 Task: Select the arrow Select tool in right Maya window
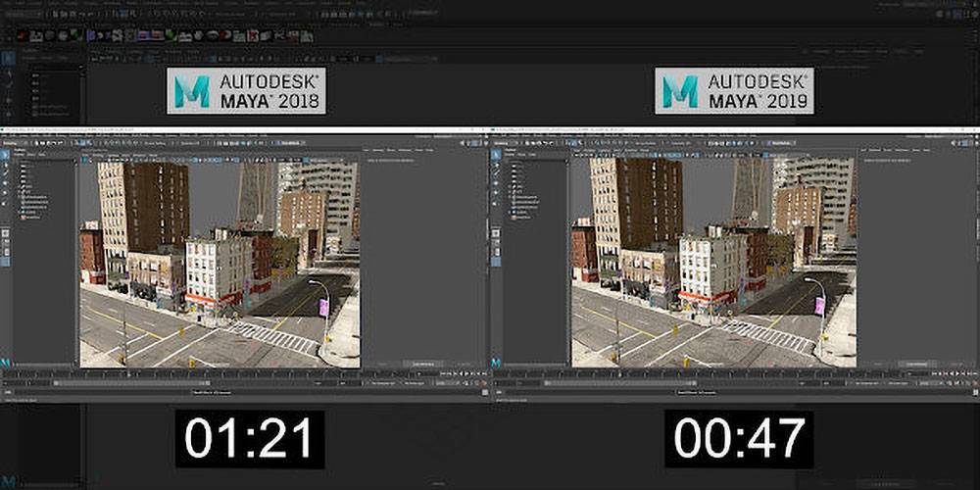(497, 155)
